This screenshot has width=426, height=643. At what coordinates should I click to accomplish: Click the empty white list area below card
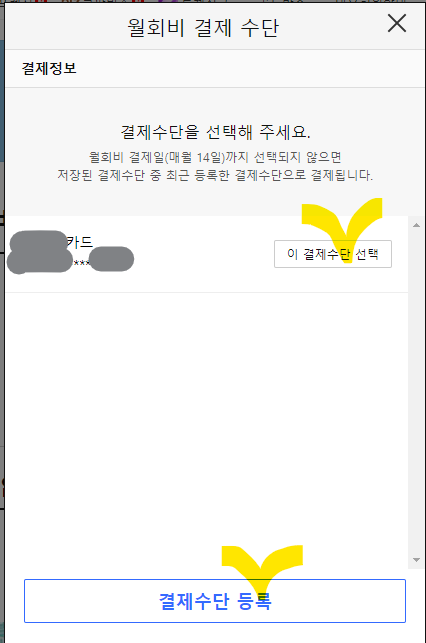point(207,431)
